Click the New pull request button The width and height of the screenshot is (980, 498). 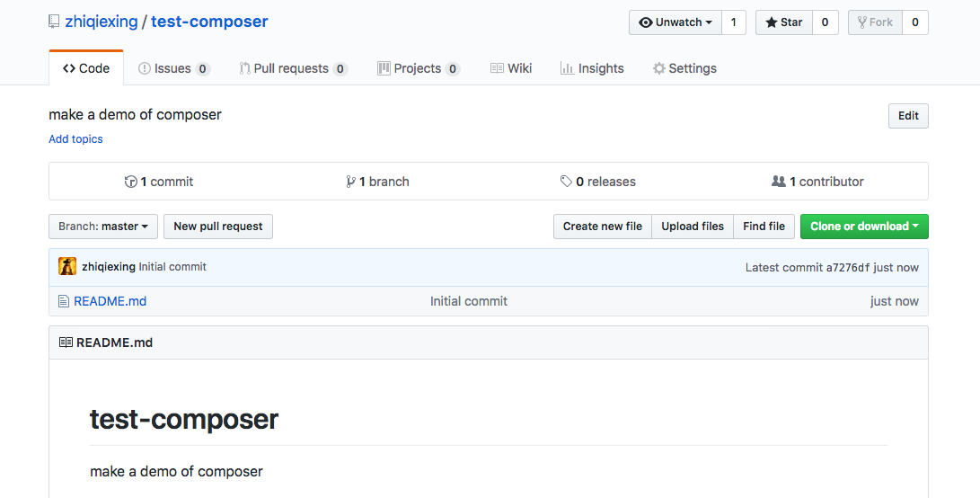click(218, 227)
